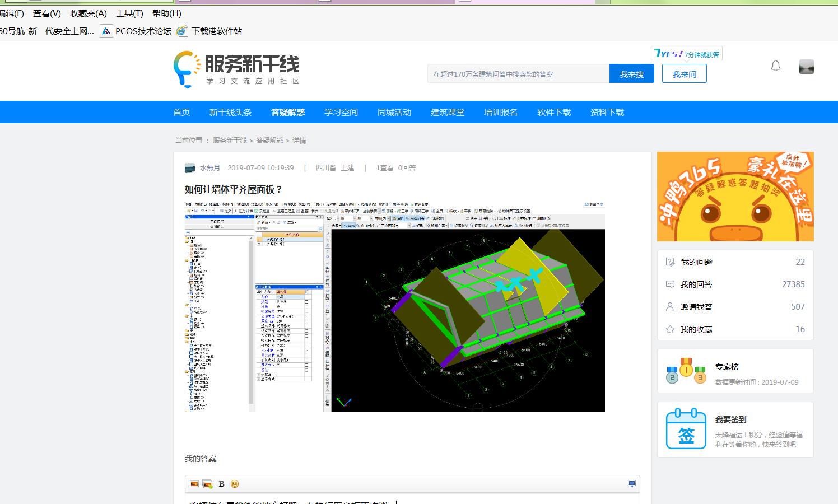Click the insert image icon in the editor
Viewport: 838px width, 504px height.
[193, 483]
